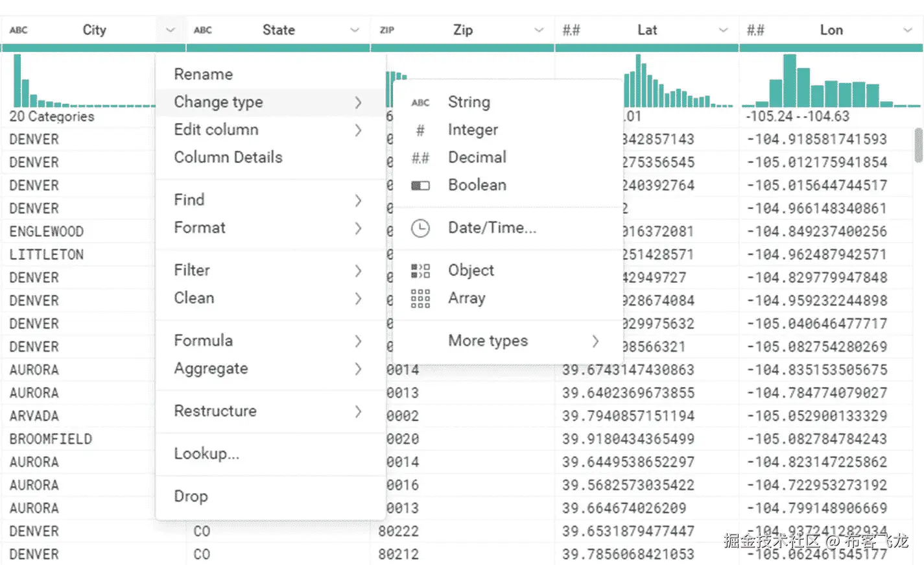The width and height of the screenshot is (924, 565).
Task: Open the State column dropdown arrow
Action: 355,30
